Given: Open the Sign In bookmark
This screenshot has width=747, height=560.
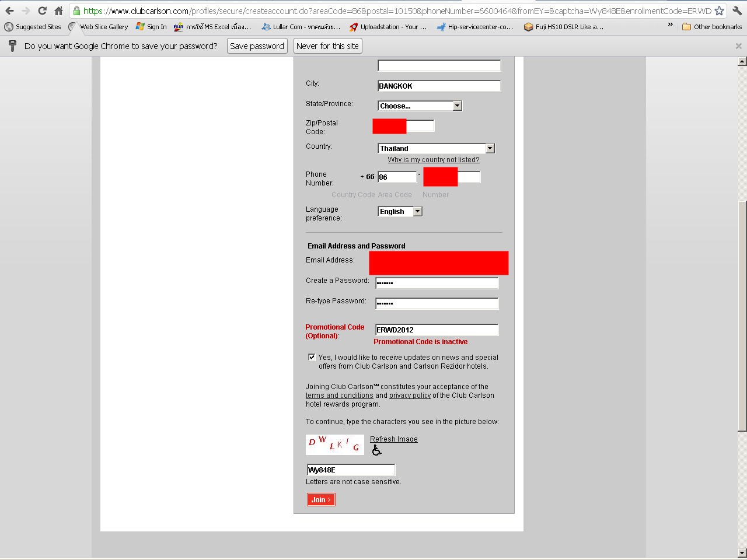Looking at the screenshot, I should click(151, 27).
